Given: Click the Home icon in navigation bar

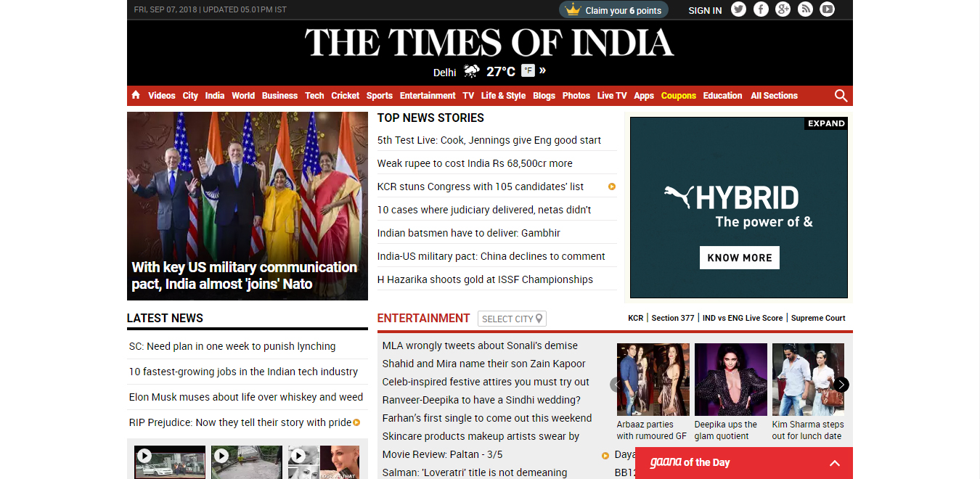Looking at the screenshot, I should point(136,95).
